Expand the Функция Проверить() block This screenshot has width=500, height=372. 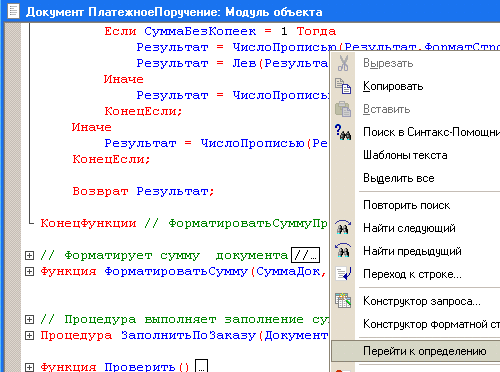pyautogui.click(x=29, y=367)
